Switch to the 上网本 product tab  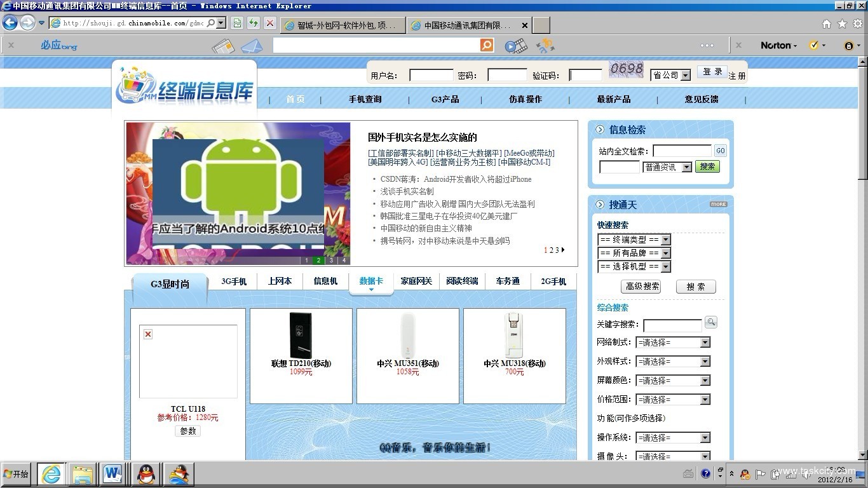tap(280, 281)
